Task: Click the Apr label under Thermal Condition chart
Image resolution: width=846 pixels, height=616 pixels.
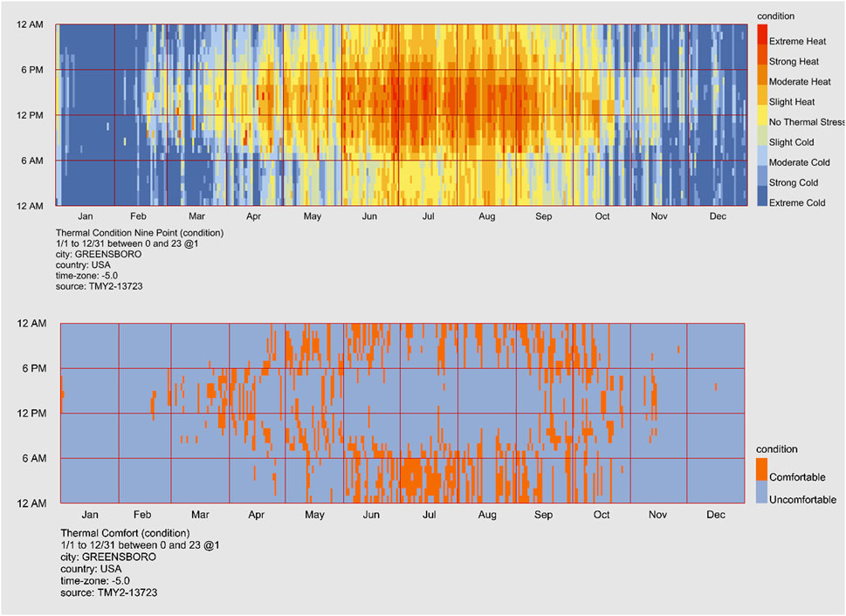Action: pos(253,216)
